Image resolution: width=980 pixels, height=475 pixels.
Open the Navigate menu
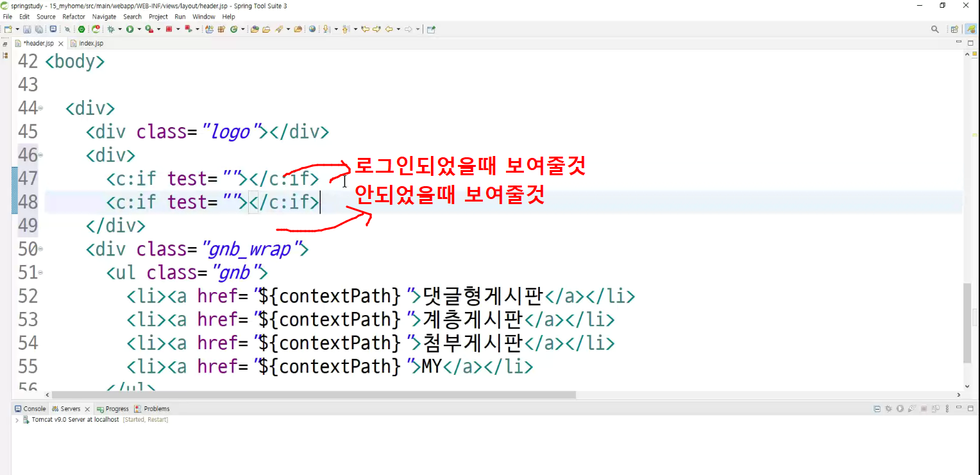[104, 17]
